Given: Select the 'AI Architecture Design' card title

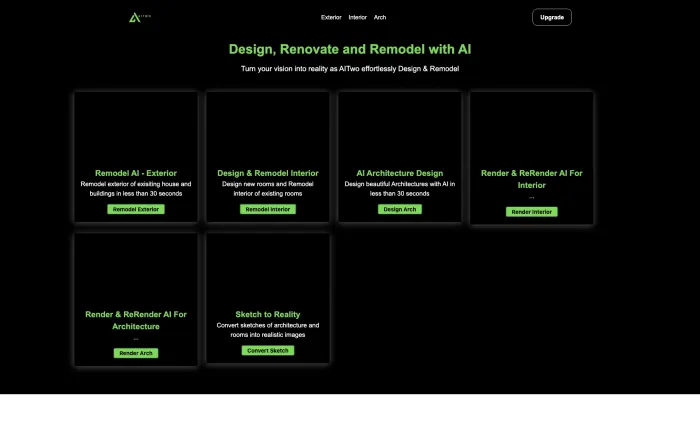Looking at the screenshot, I should click(x=400, y=173).
